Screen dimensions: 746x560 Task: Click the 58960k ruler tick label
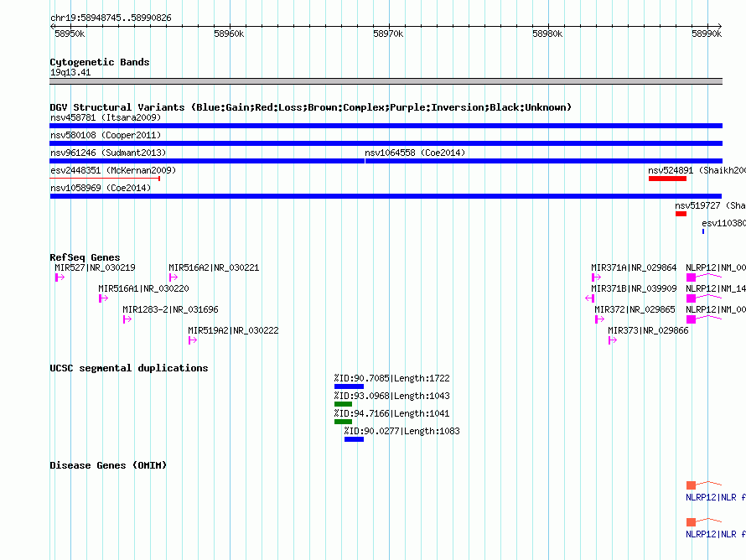click(229, 34)
